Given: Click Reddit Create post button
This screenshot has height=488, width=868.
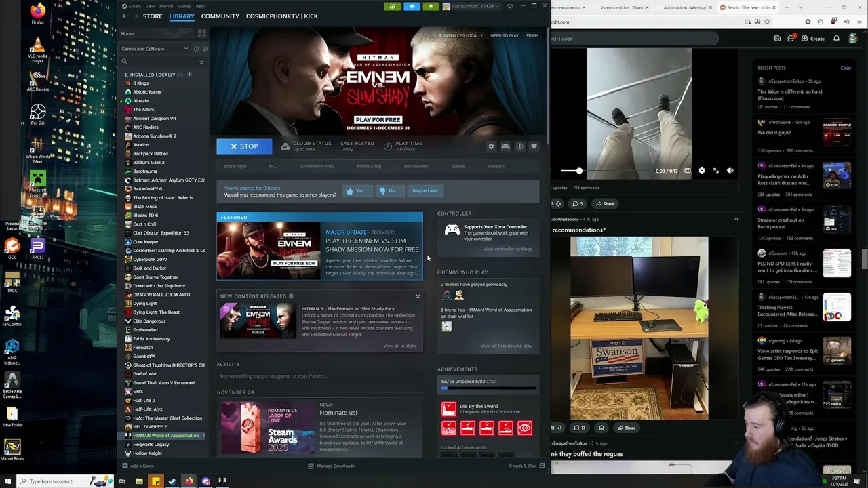Looking at the screenshot, I should pyautogui.click(x=812, y=39).
